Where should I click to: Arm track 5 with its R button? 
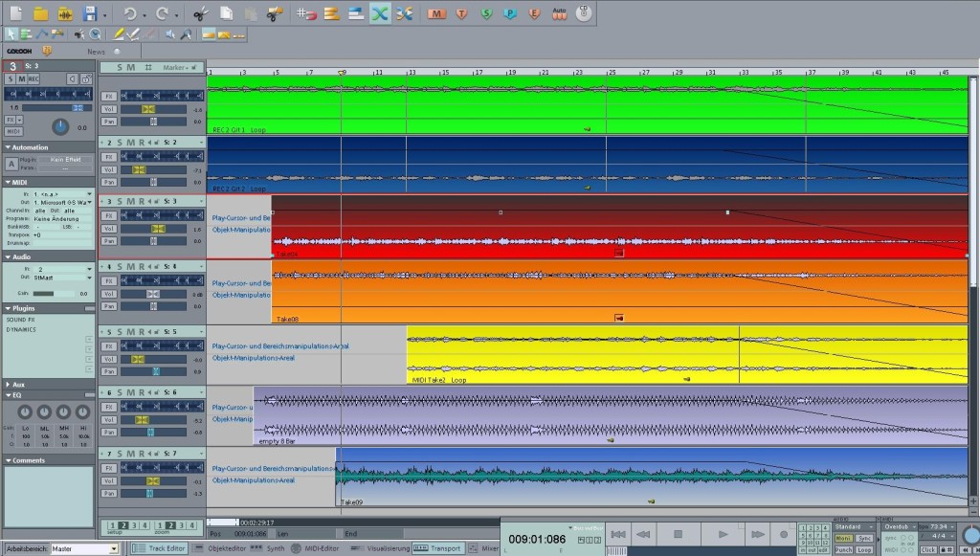(142, 332)
